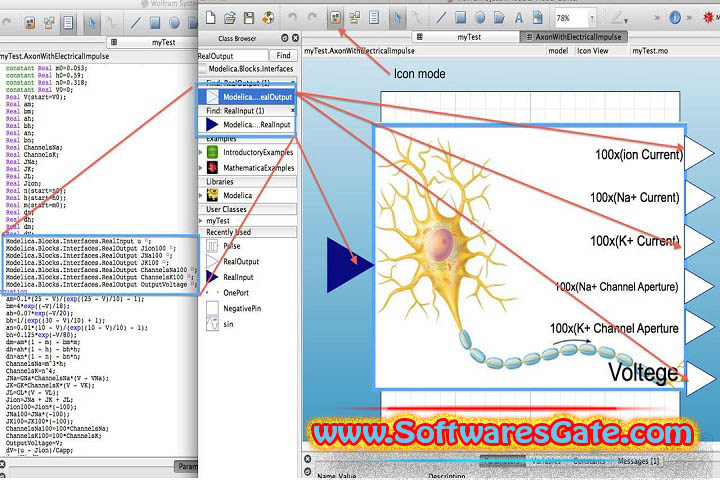Expand the IntroductoryExamples tree node

point(201,152)
